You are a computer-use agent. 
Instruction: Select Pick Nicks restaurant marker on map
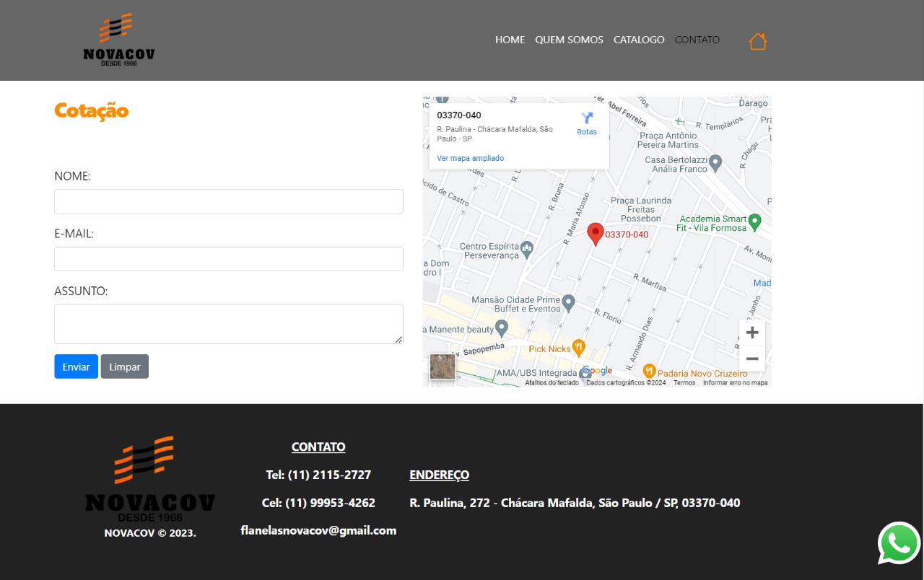pyautogui.click(x=577, y=348)
